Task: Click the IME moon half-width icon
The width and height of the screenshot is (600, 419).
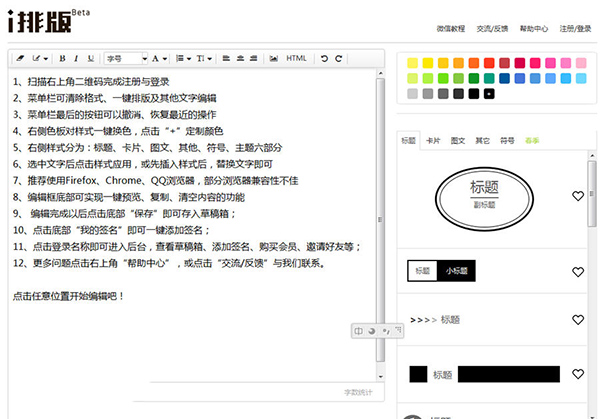Action: [x=372, y=331]
